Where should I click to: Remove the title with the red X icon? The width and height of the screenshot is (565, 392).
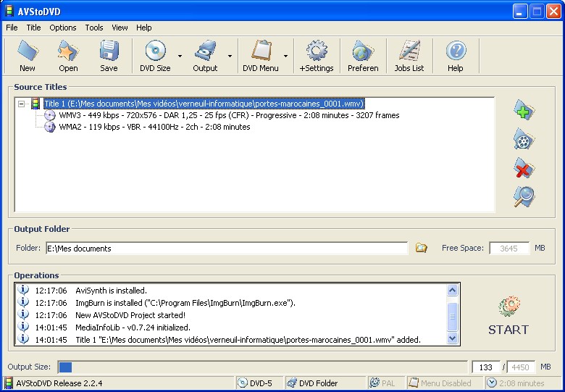(523, 168)
